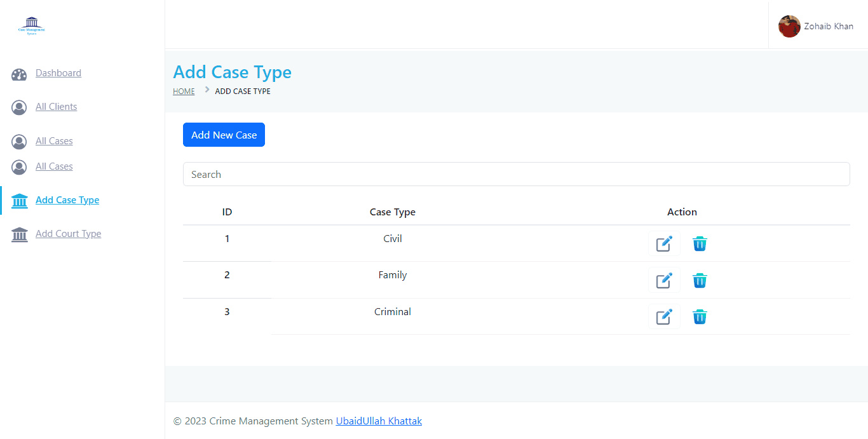Click the HOME breadcrumb link
This screenshot has height=439, width=868.
click(184, 91)
